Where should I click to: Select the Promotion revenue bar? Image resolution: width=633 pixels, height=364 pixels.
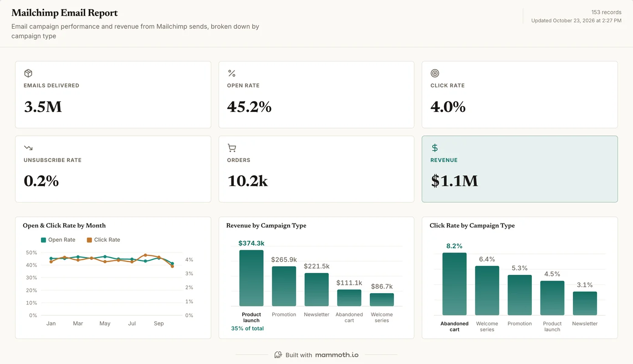284,286
